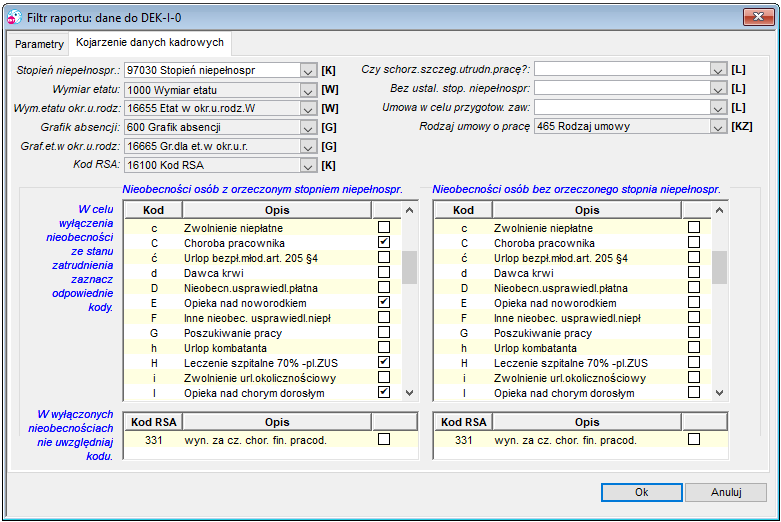781x522 pixels.
Task: Click the Wymiar etatu field value
Action: click(x=212, y=90)
